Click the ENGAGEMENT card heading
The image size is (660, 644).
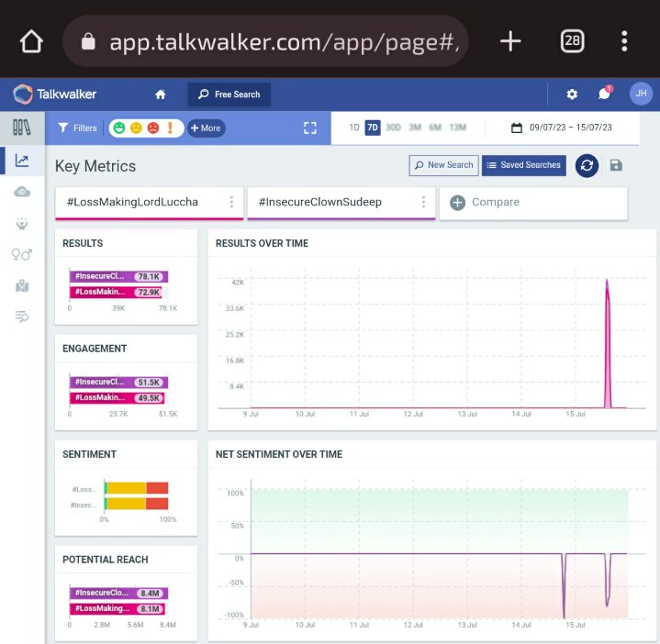(x=95, y=349)
